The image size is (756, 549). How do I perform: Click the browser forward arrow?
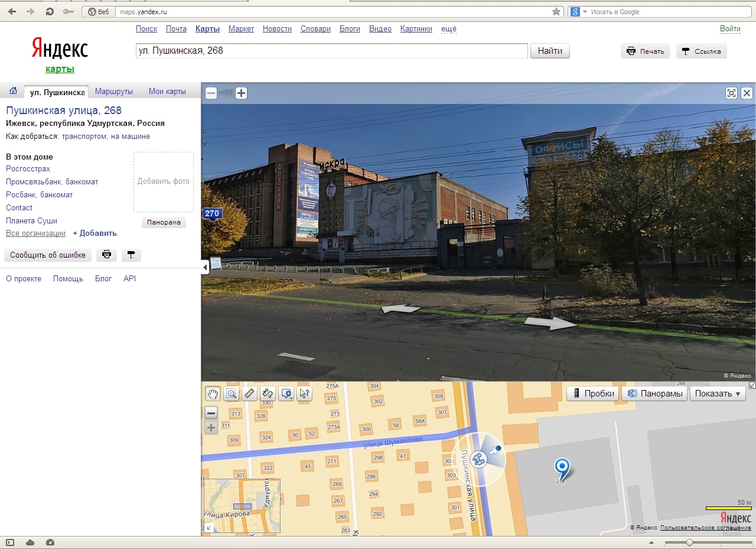point(30,11)
